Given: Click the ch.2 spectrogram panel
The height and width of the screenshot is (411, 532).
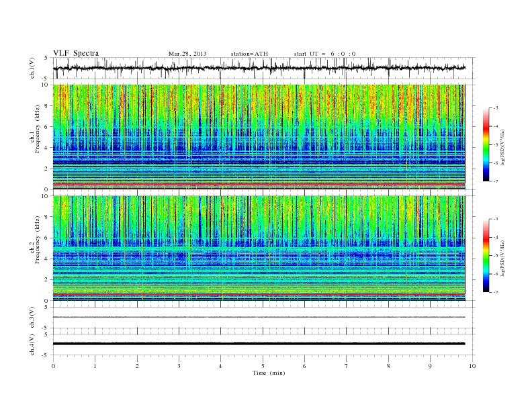Looking at the screenshot, I should coord(259,248).
